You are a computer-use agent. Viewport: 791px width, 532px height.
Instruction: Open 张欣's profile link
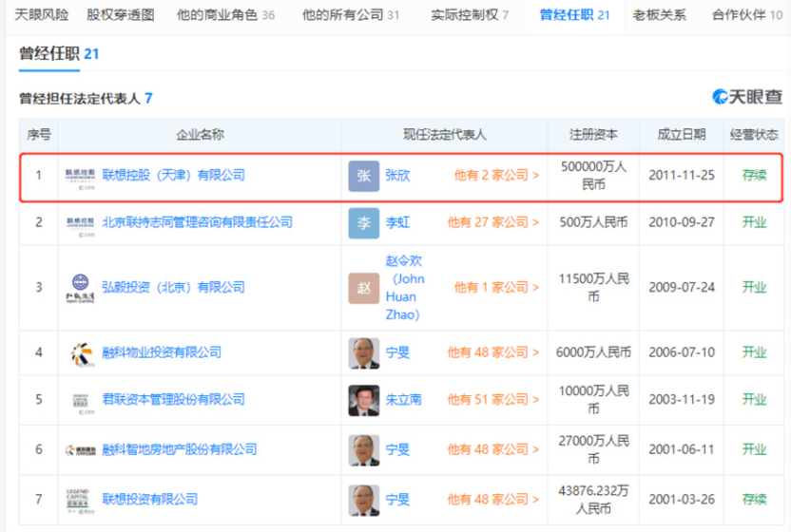tap(398, 175)
